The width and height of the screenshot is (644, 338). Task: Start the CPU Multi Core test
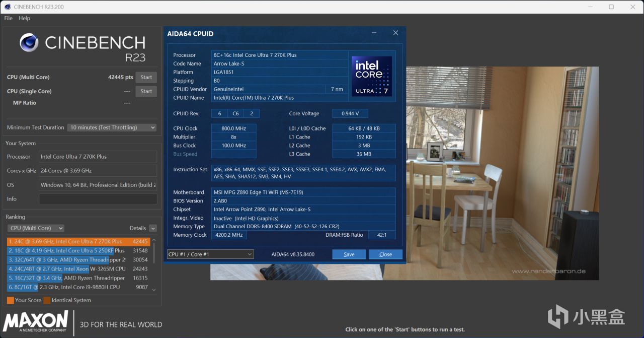coord(146,77)
